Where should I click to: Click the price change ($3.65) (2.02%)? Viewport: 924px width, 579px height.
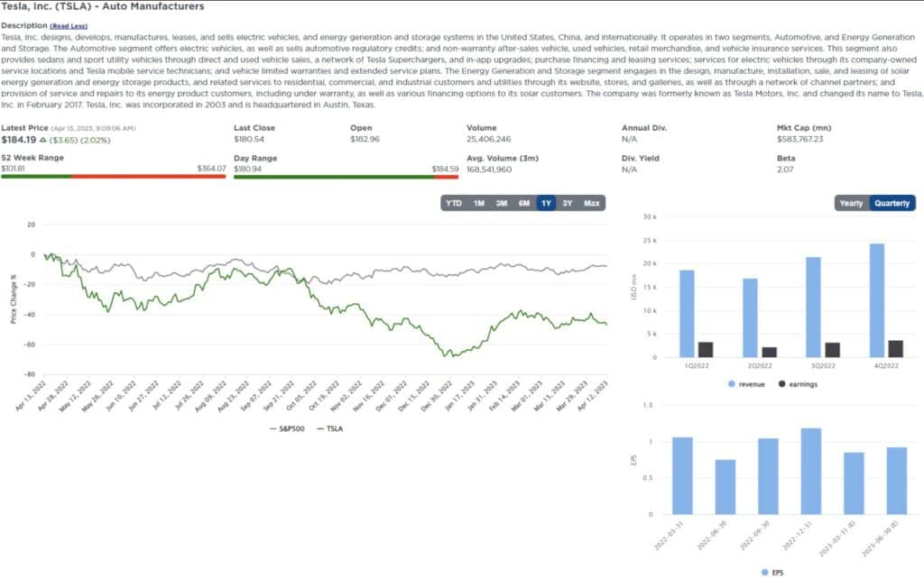click(79, 140)
